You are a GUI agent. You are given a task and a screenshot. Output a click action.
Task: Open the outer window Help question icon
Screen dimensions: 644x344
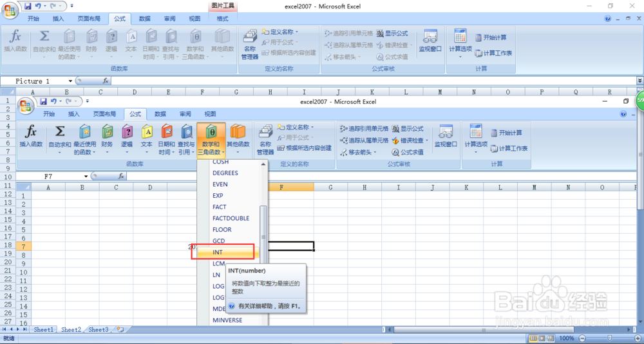click(608, 19)
